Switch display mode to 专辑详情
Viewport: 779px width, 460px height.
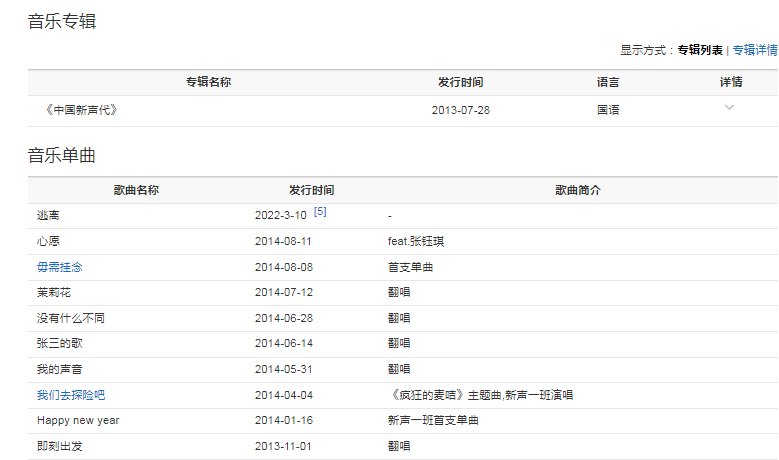(x=755, y=50)
